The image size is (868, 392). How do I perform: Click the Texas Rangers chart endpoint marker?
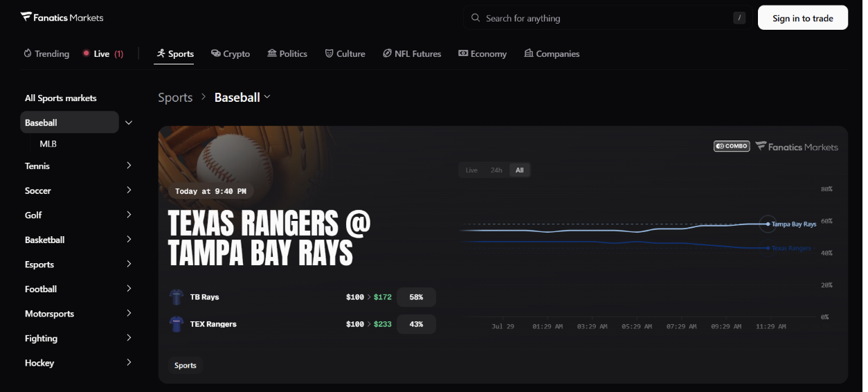click(x=768, y=248)
